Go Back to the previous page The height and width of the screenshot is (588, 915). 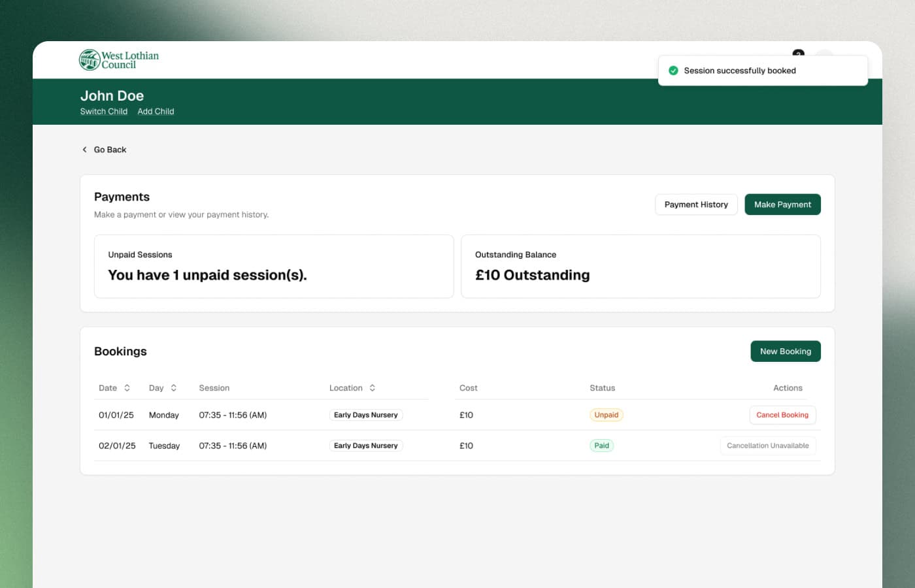coord(110,150)
